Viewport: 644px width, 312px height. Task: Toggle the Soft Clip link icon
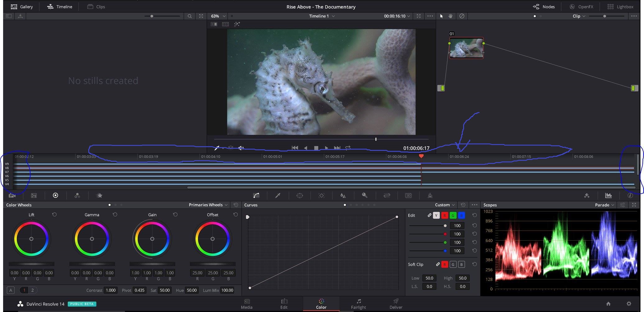(x=438, y=265)
